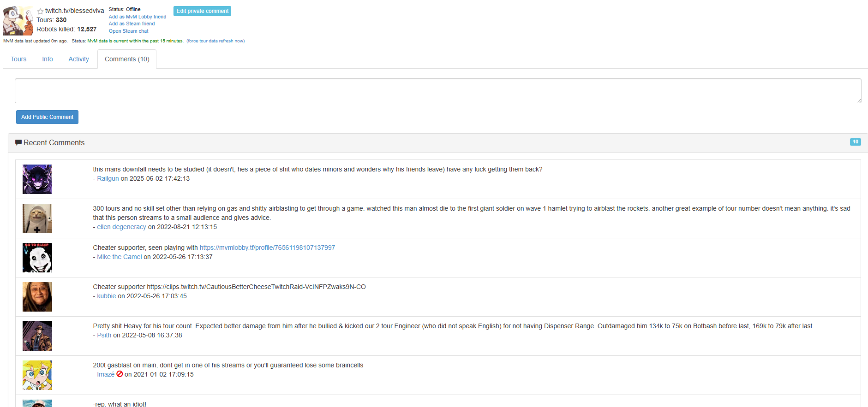This screenshot has width=868, height=407.
Task: Click the profile avatar of twitch.tv/blessedviva
Action: tap(18, 21)
